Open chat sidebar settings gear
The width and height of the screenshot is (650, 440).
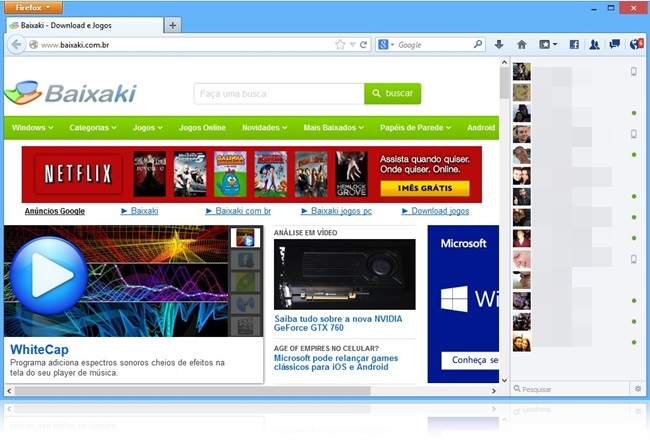638,389
